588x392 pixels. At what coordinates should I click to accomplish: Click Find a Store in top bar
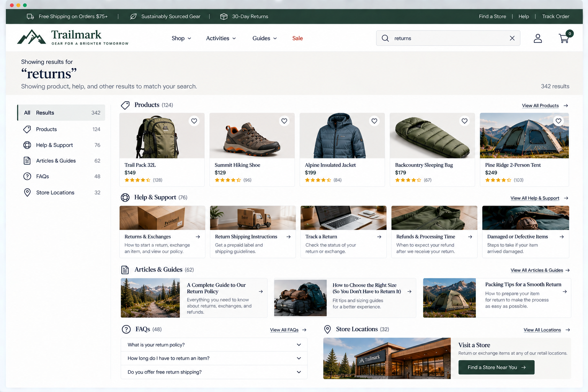pos(492,16)
